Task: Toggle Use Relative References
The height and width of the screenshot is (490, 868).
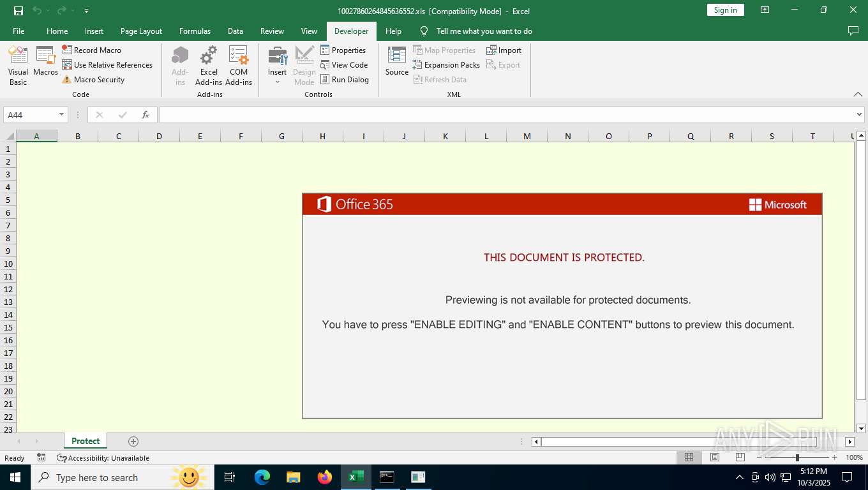Action: tap(107, 64)
